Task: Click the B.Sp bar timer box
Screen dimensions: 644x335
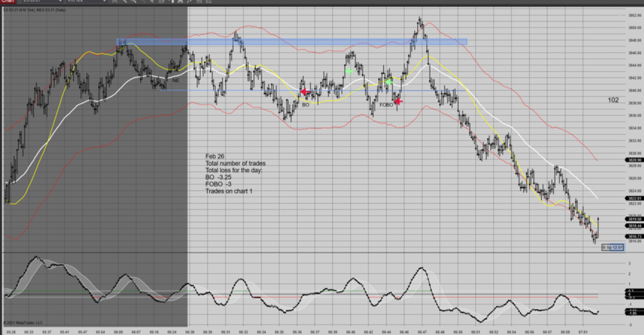Action: [x=612, y=247]
